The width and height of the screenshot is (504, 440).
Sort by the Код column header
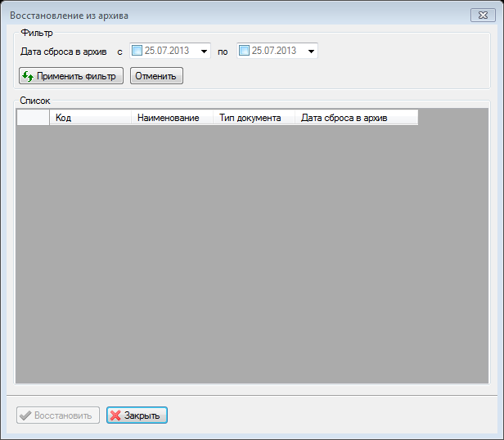(x=90, y=118)
